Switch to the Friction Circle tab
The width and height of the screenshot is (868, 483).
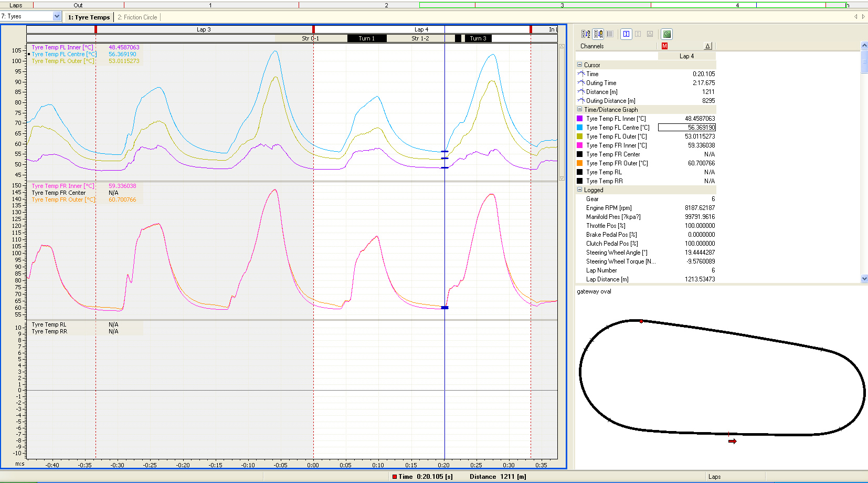(137, 17)
